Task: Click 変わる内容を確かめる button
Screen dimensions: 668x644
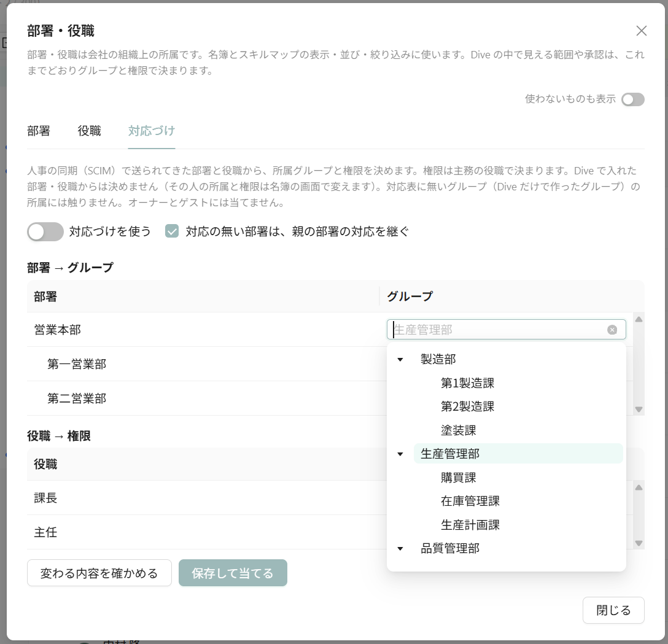Action: click(x=99, y=573)
